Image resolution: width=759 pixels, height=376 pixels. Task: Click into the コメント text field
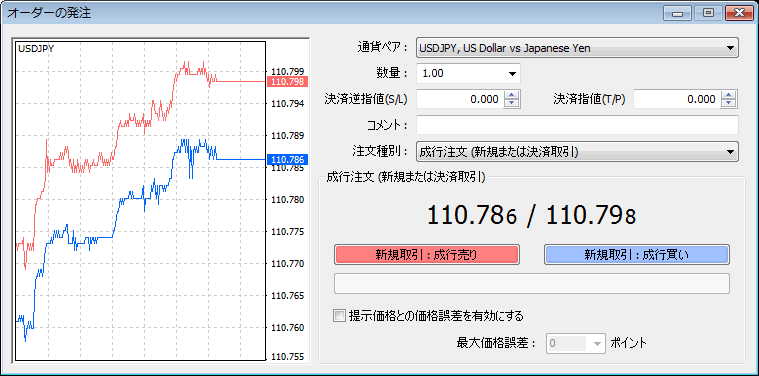[x=577, y=125]
